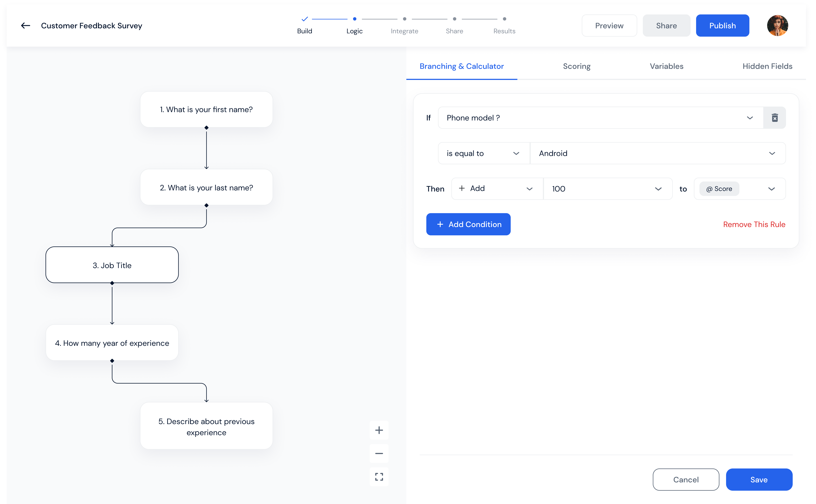The width and height of the screenshot is (816, 504).
Task: Publish the survey
Action: pos(722,25)
